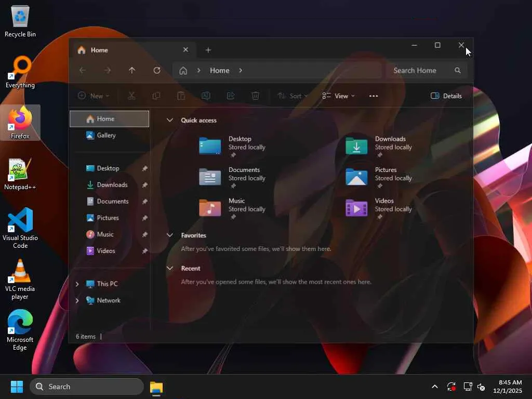Select the Recycle Bin desktop icon
This screenshot has height=399, width=532.
click(20, 21)
